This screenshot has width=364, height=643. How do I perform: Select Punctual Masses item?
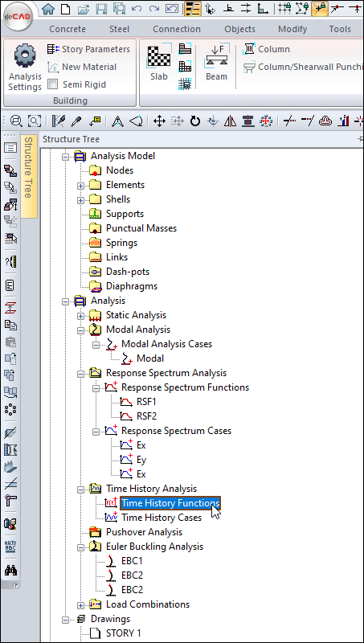141,228
